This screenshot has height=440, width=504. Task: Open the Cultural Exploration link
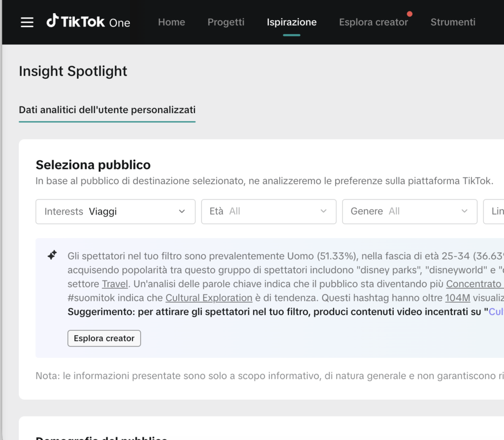[x=209, y=297]
